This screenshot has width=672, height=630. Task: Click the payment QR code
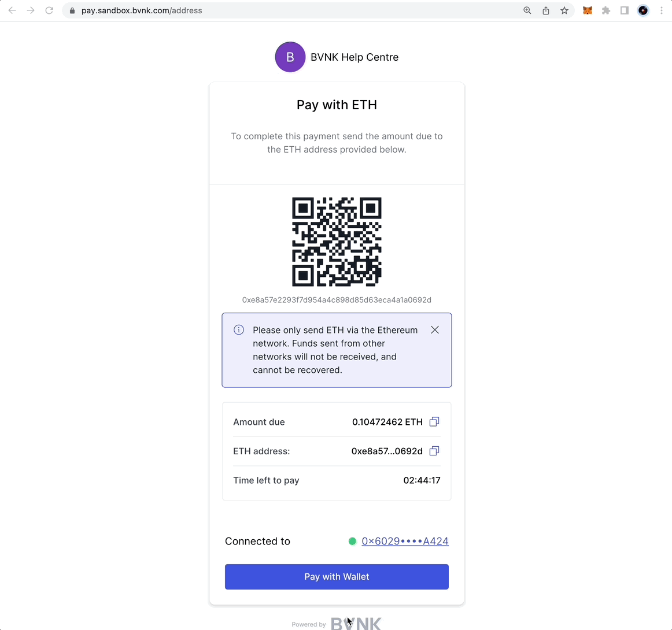pos(337,242)
